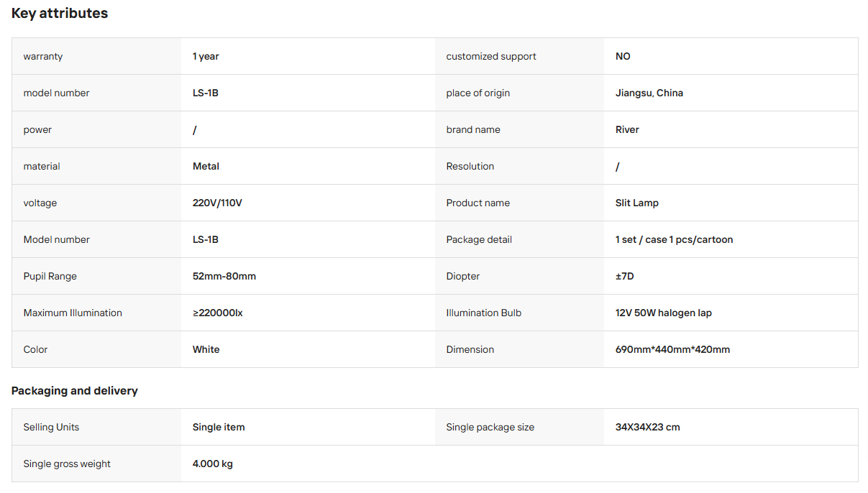Click the 12V 50W halogen lap value
868x493 pixels.
click(664, 313)
